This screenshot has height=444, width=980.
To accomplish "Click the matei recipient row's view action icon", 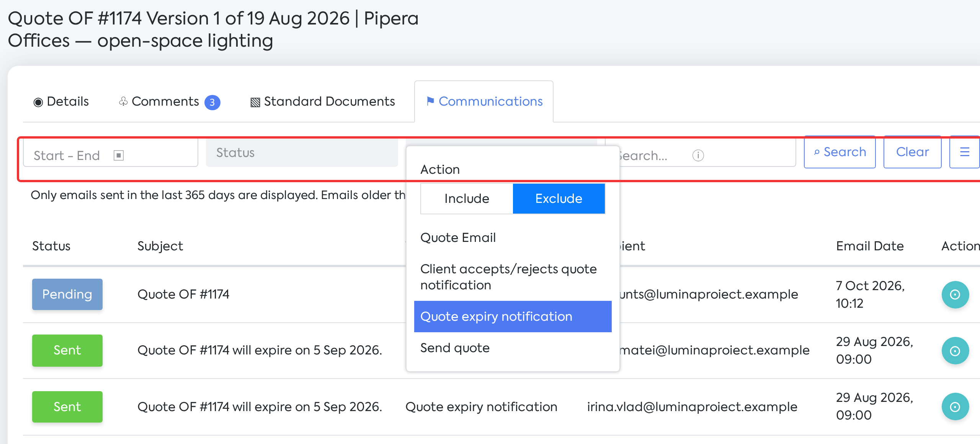I will (955, 351).
